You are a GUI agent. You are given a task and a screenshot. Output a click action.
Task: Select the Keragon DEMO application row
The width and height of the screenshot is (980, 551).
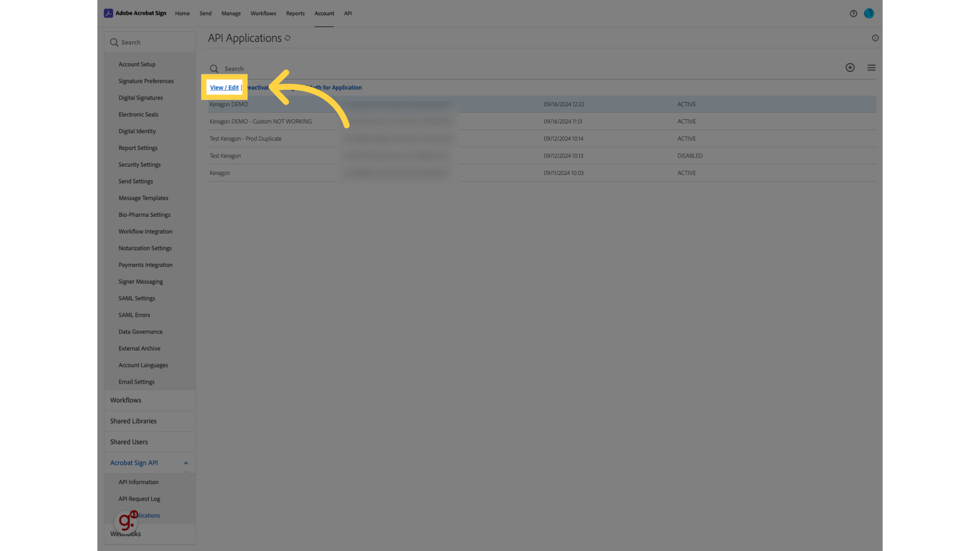tap(542, 105)
